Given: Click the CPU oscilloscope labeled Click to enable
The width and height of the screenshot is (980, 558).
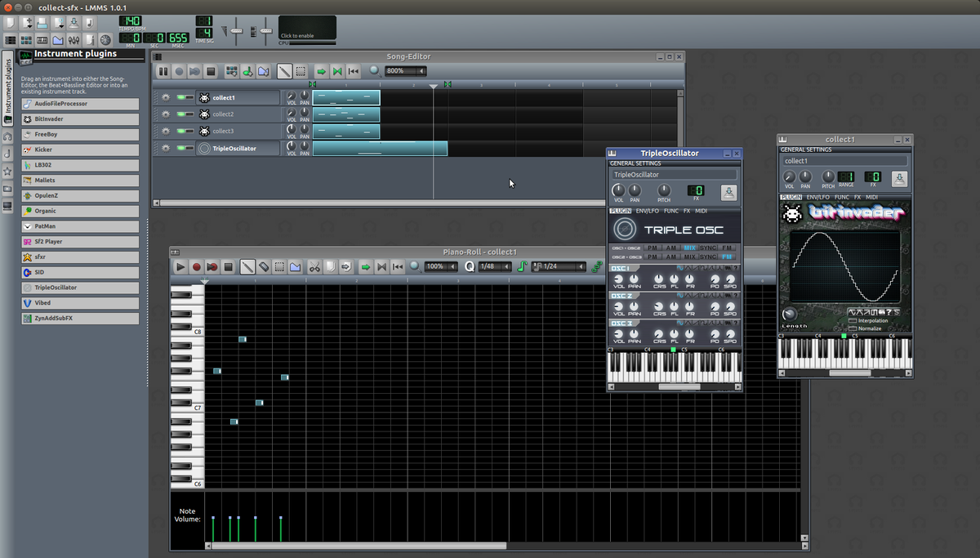Looking at the screenshot, I should click(307, 28).
